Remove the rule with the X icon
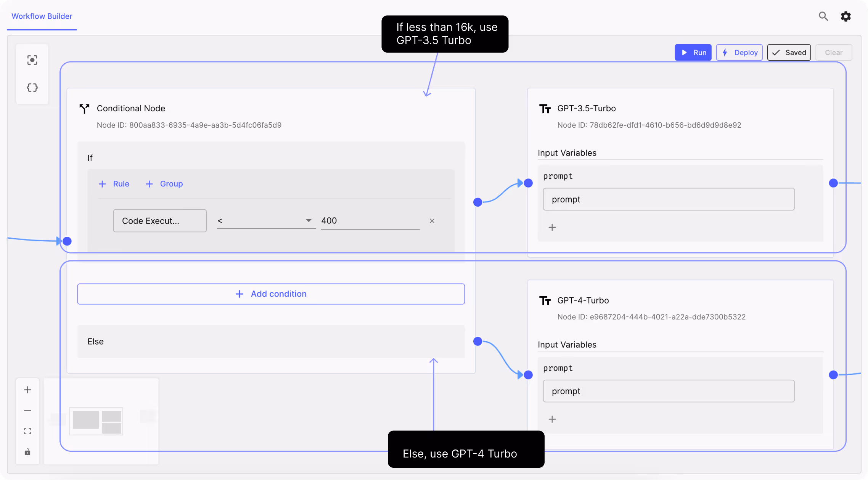 click(432, 221)
